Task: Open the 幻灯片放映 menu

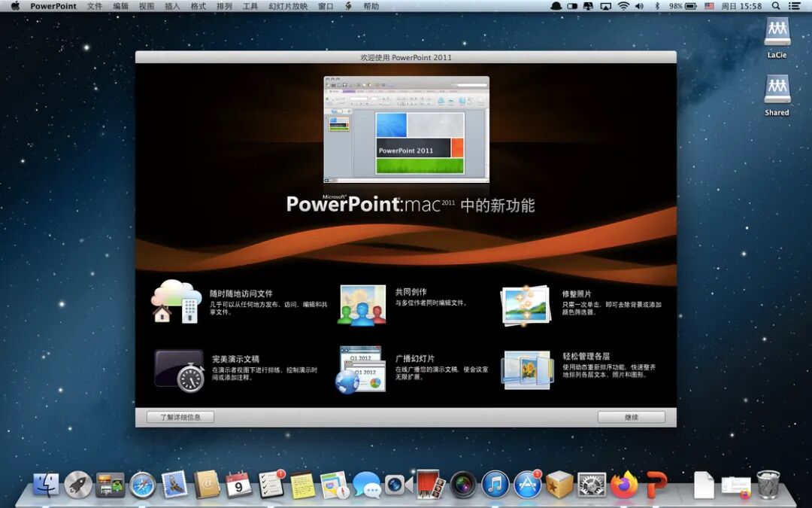Action: pos(288,6)
